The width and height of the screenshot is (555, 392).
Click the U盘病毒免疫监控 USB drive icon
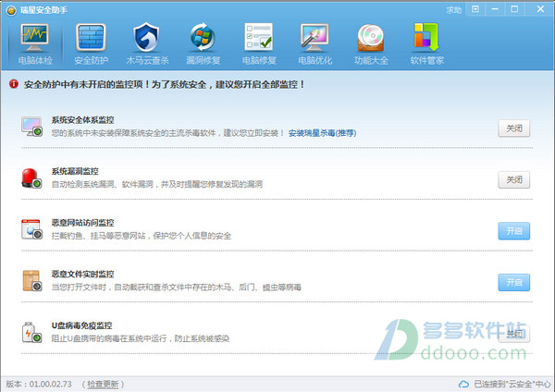pos(31,333)
